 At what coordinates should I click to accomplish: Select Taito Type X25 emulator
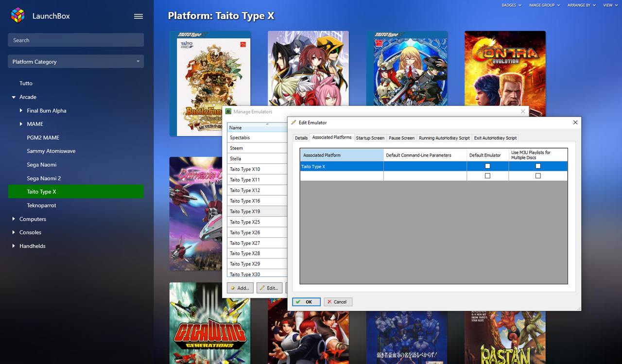[x=257, y=222]
